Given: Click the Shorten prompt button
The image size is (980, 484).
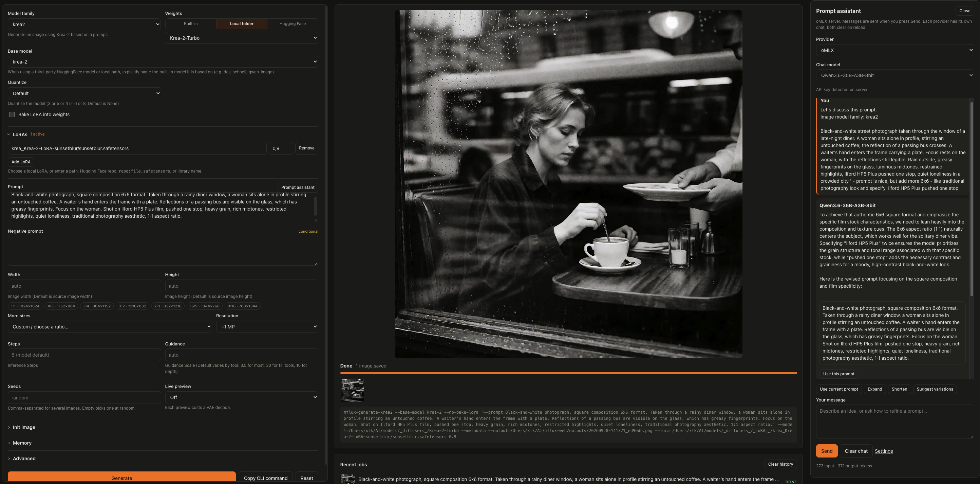Looking at the screenshot, I should [899, 389].
